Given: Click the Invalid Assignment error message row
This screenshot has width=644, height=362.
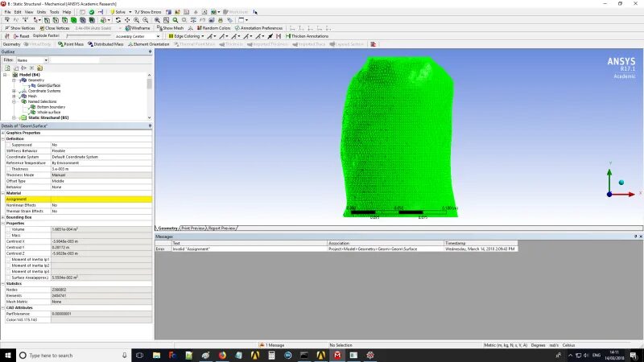Looking at the screenshot, I should (336, 249).
